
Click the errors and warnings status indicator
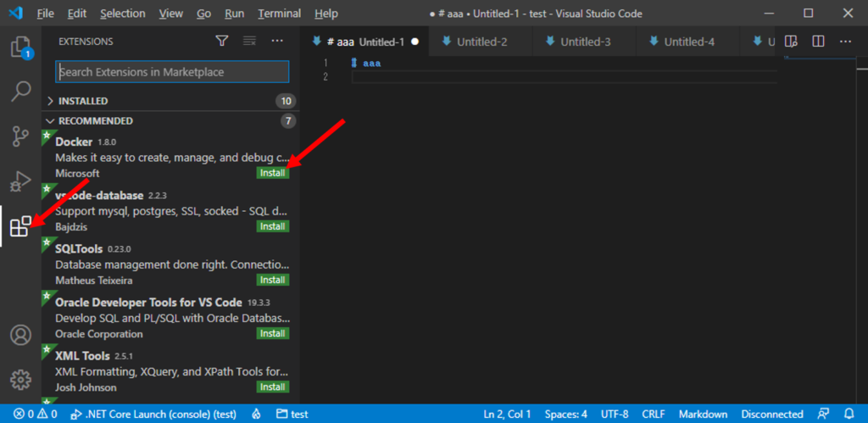[36, 415]
